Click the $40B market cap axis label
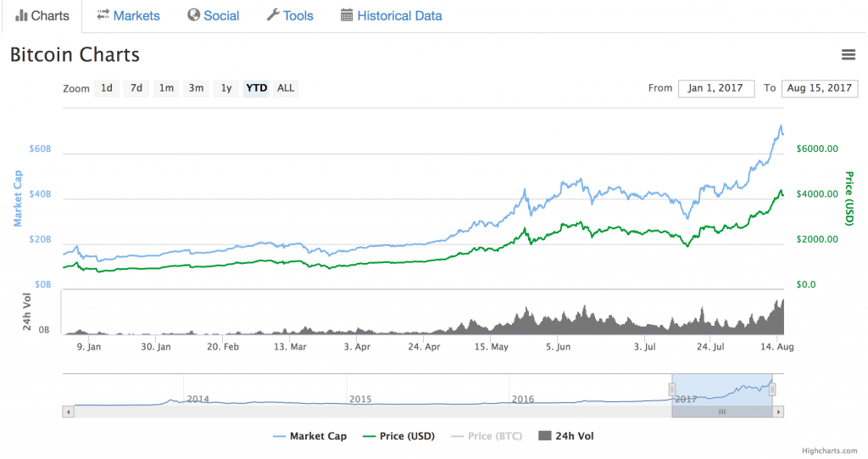Screen dimensions: 868x459 click(x=40, y=194)
